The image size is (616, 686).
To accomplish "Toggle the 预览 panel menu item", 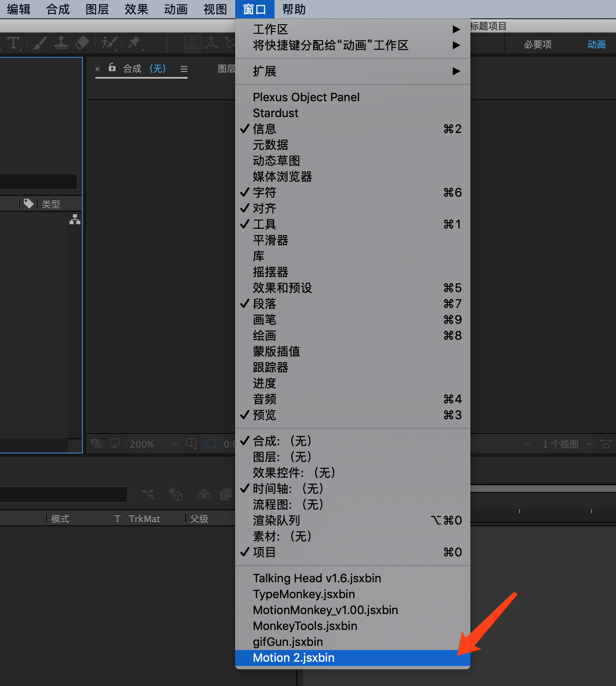I will (353, 415).
